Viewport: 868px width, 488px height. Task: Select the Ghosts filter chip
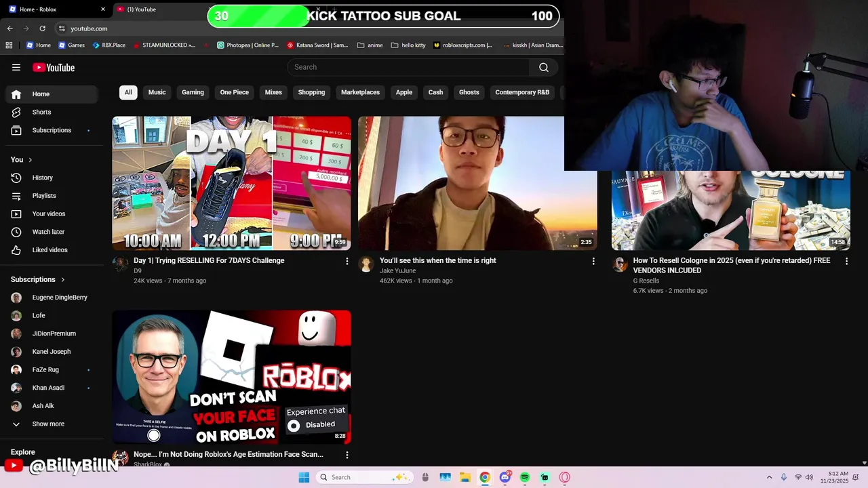(469, 92)
